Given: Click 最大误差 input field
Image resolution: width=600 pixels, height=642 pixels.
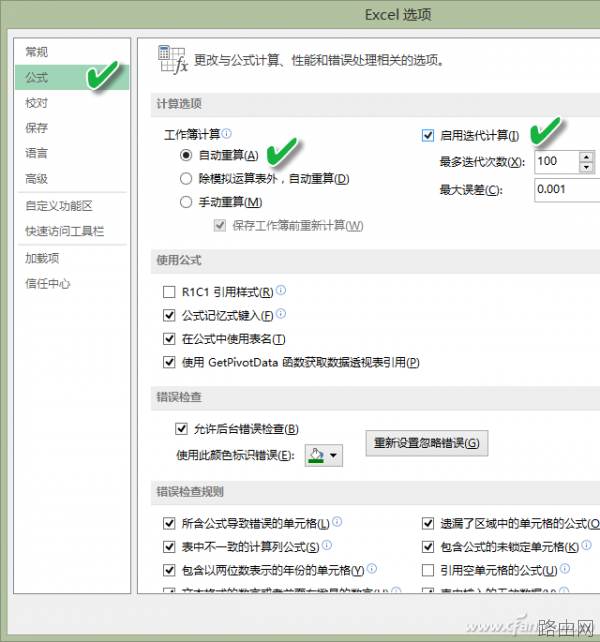Looking at the screenshot, I should tap(567, 190).
